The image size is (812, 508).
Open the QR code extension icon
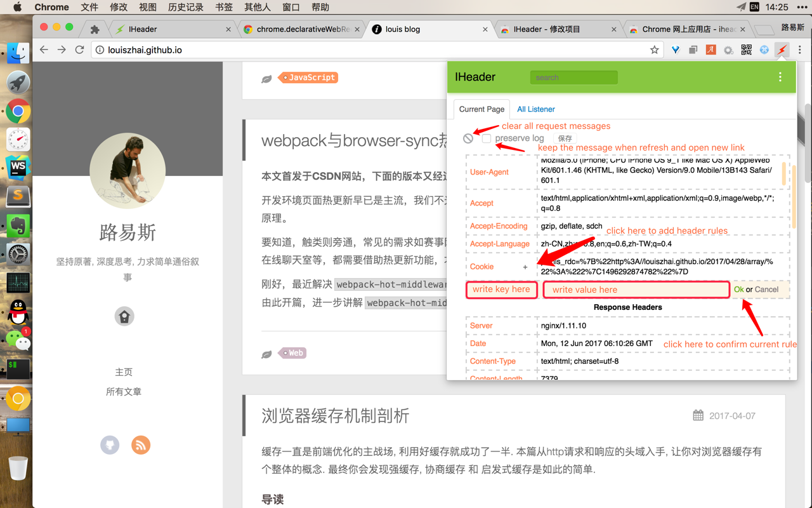pyautogui.click(x=746, y=50)
